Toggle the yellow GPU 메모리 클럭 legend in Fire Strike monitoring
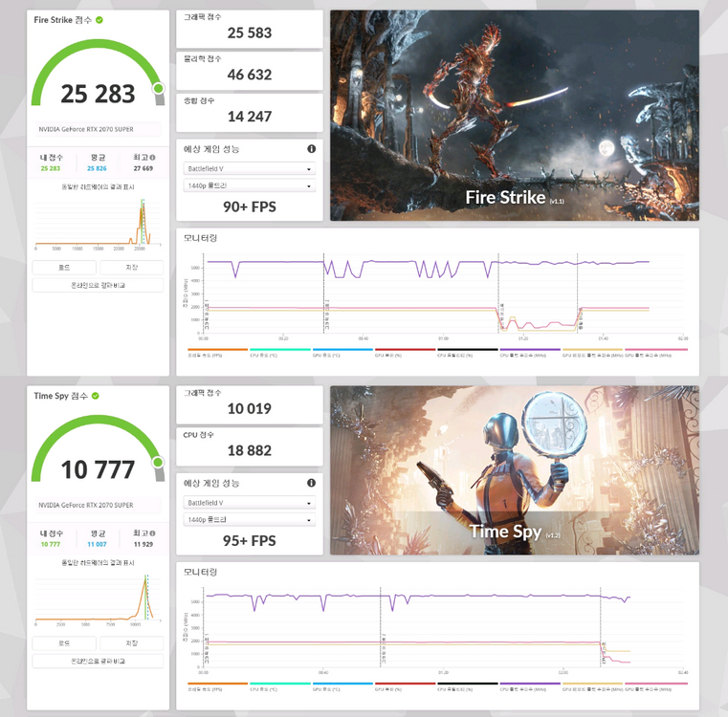 pos(592,352)
